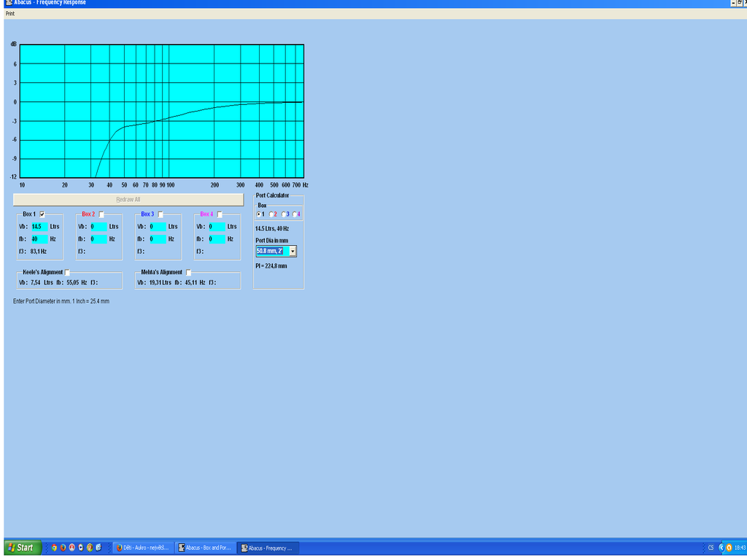Expand hidden system tray icons arrow
747x560 pixels.
point(721,548)
